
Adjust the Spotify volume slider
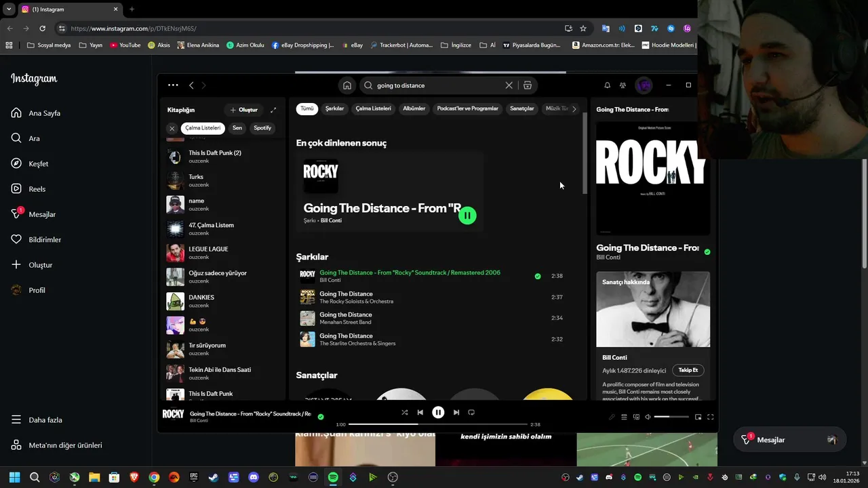(x=671, y=417)
